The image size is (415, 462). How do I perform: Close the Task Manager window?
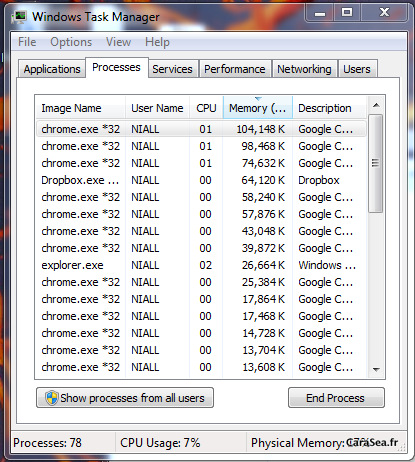tap(385, 13)
